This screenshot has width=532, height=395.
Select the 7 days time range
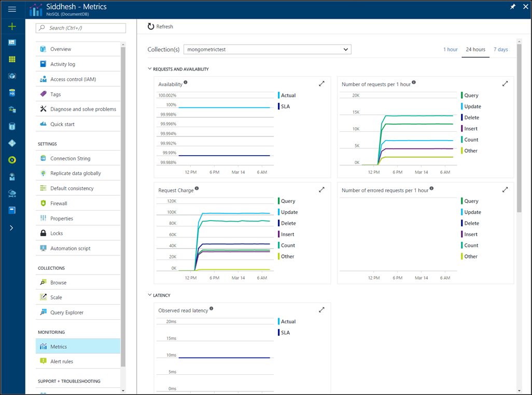pos(500,49)
